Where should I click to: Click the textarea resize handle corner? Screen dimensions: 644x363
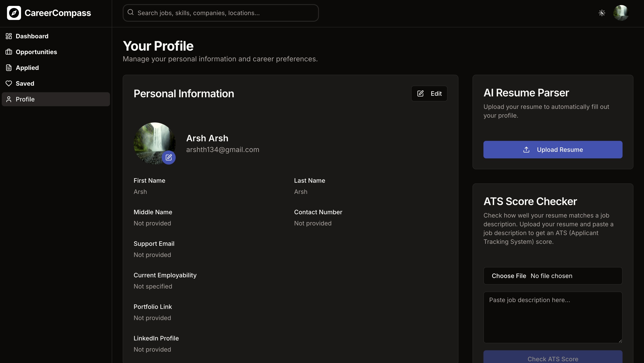[620, 341]
